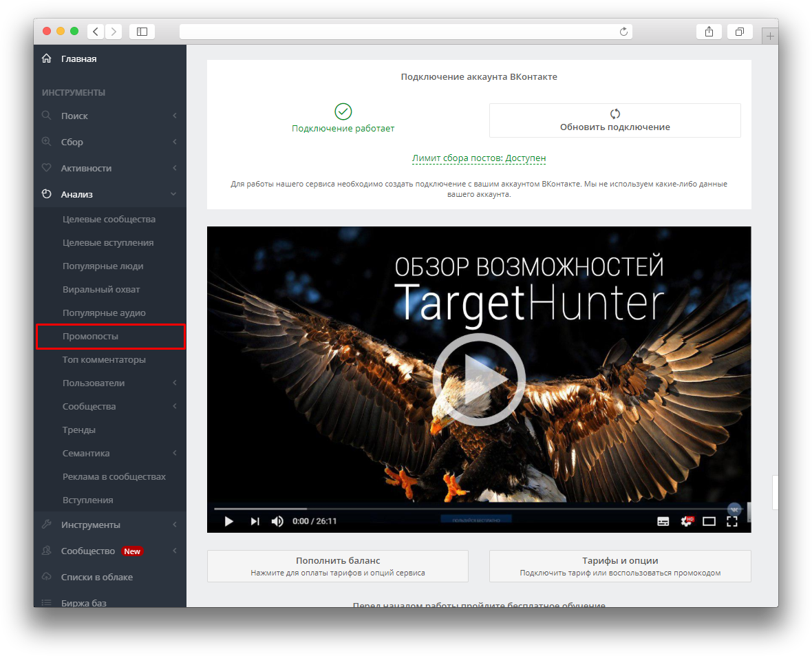Screen dimensions: 812x656
Task: Go back in browser history
Action: (96, 32)
